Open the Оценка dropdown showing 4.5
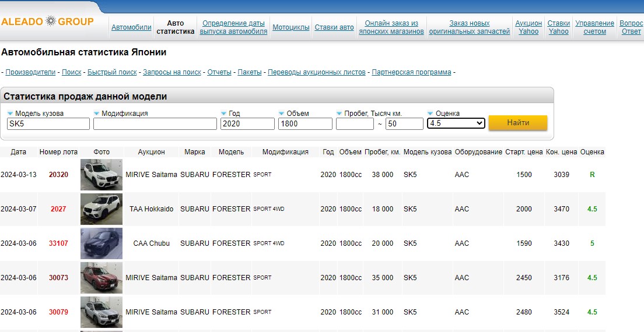Image resolution: width=644 pixels, height=332 pixels. click(456, 123)
